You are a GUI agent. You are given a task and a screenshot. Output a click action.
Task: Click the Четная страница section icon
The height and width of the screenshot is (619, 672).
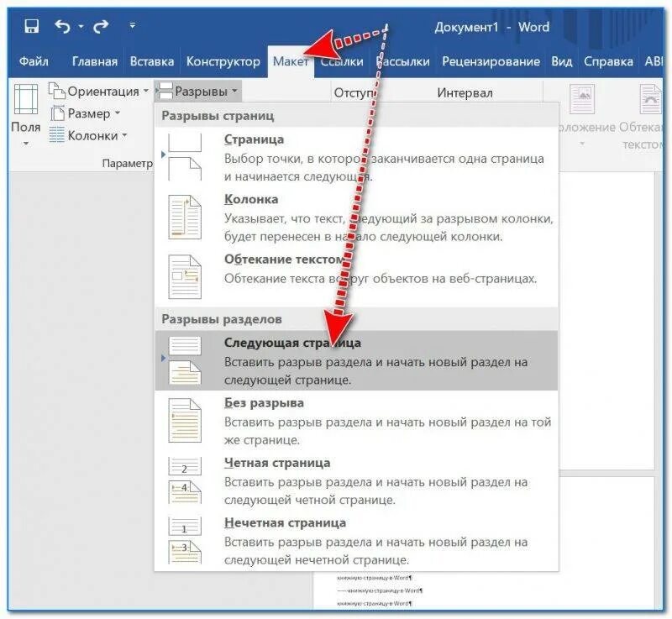[x=185, y=480]
